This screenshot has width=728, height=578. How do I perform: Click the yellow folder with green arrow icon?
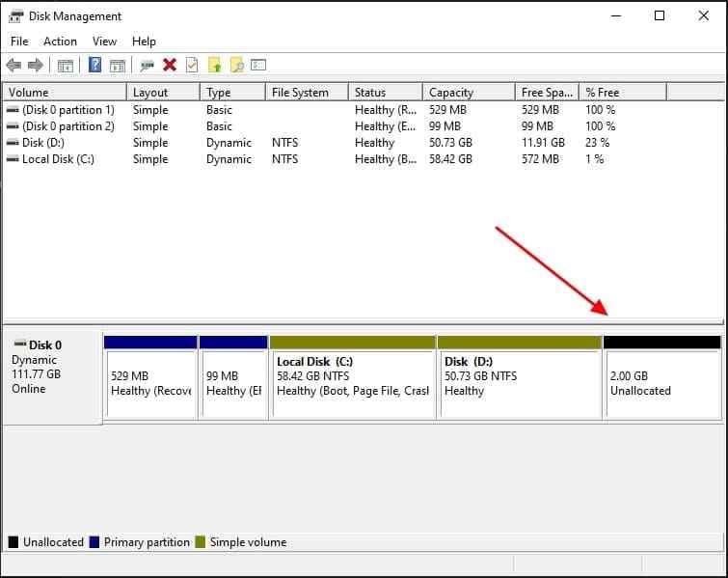tap(214, 65)
